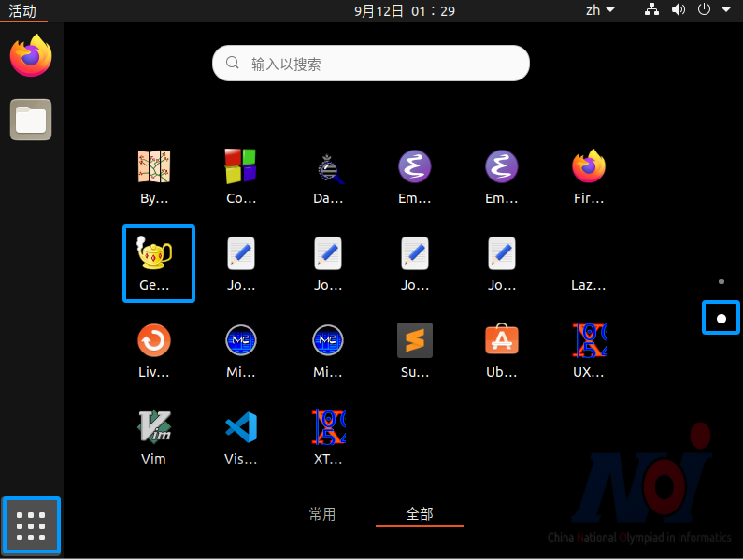
Task: Open Ubuntu Software (Ub...) app
Action: click(x=501, y=351)
